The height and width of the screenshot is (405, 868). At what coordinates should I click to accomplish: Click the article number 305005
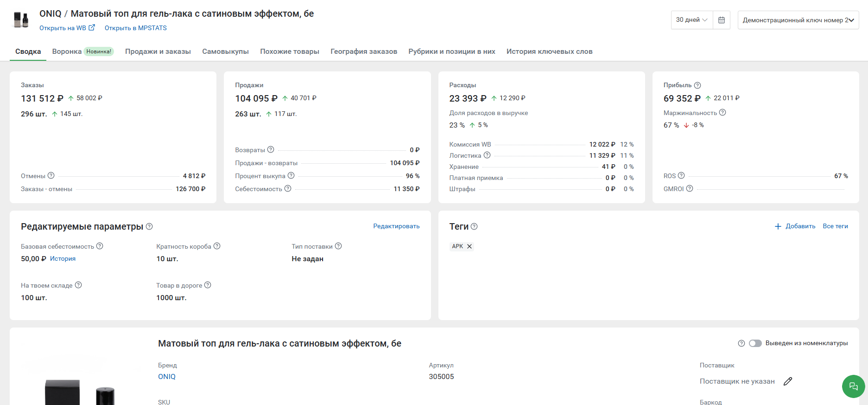[441, 377]
